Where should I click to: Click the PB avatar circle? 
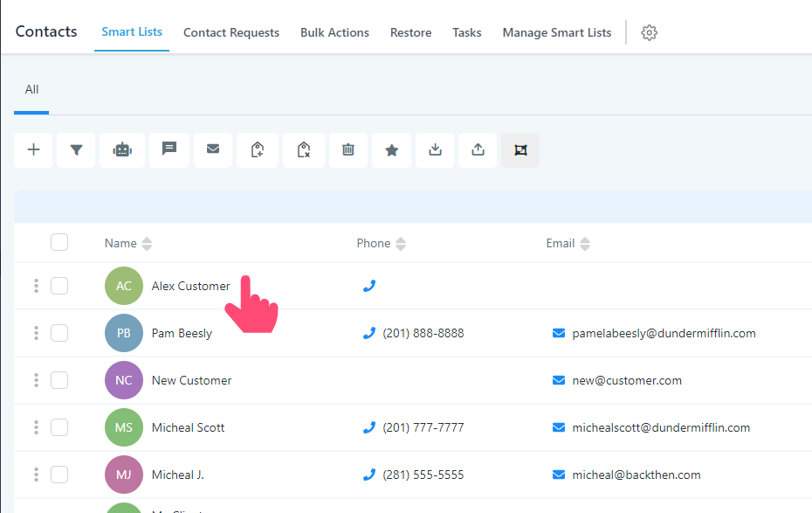click(x=124, y=333)
